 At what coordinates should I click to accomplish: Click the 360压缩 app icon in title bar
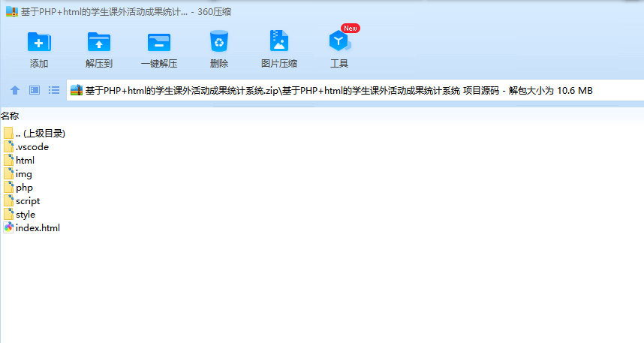[12, 11]
